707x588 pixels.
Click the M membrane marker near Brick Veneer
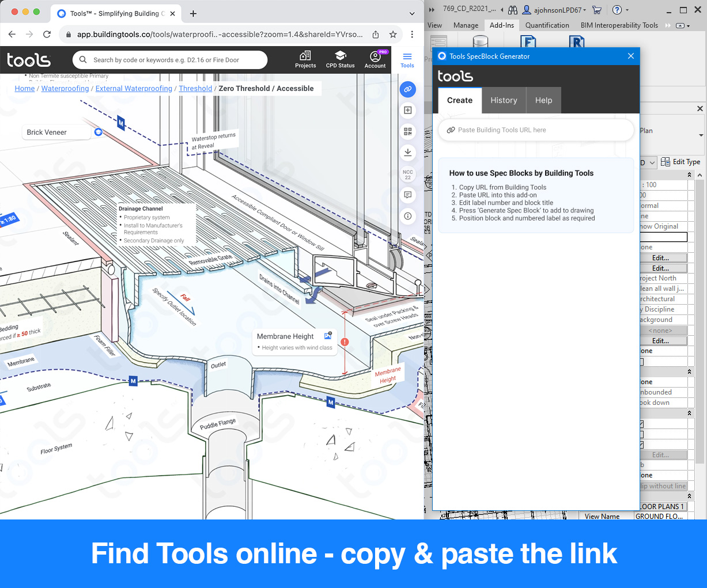click(x=121, y=123)
